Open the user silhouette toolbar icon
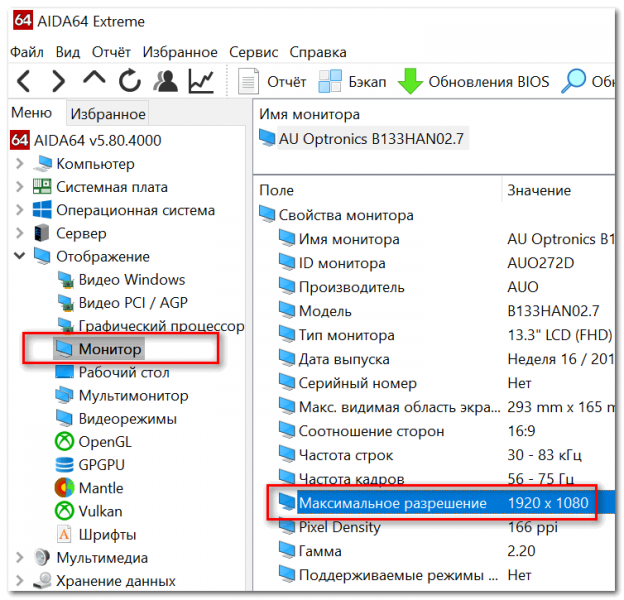This screenshot has height=600, width=624. click(165, 81)
